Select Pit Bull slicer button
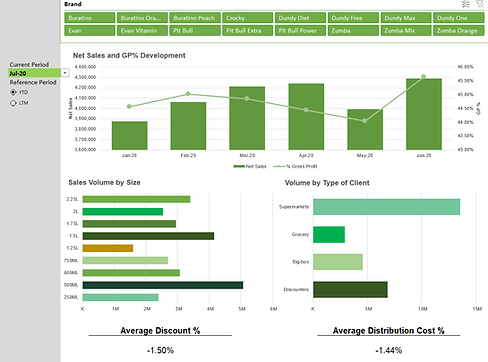Viewport: 488px width, 362px height. 195,31
